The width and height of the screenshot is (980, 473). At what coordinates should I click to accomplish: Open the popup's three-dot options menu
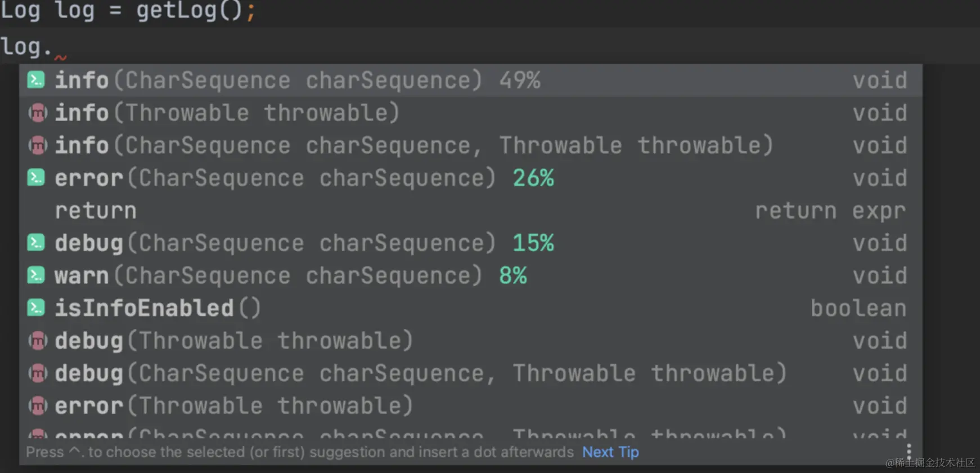pos(909,451)
